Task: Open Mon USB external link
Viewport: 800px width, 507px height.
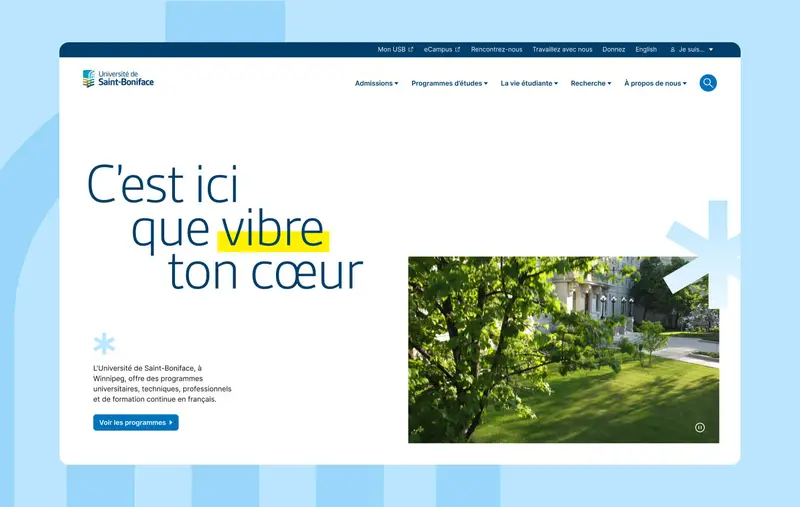Action: point(395,49)
